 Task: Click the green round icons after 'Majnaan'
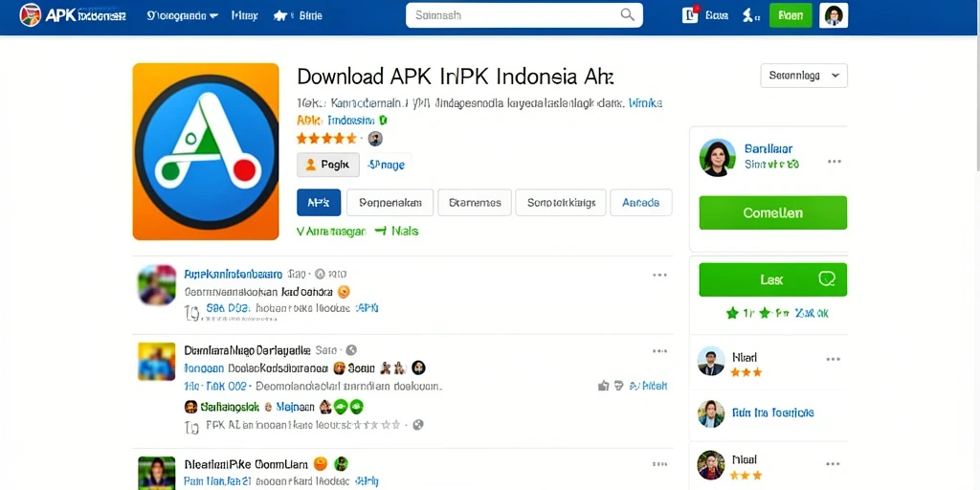pos(348,407)
